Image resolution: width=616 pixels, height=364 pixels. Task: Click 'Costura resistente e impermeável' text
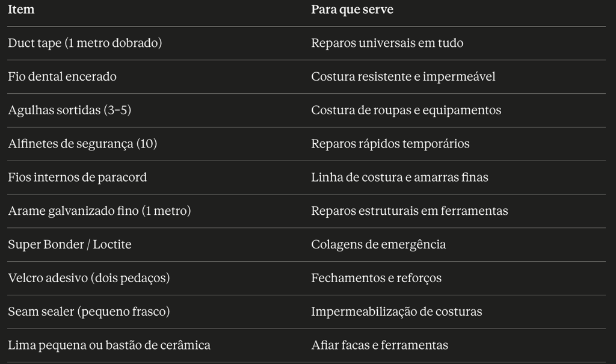403,76
